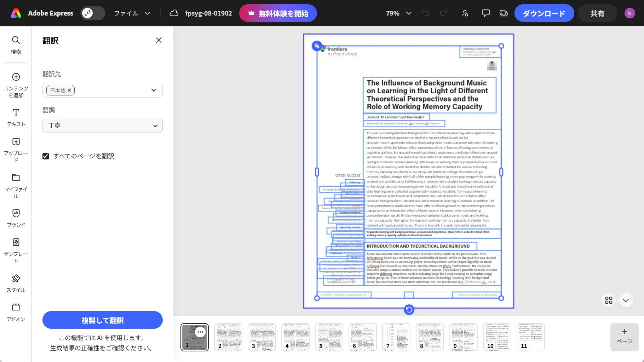Toggle the switch next to Adobe Express

click(93, 13)
